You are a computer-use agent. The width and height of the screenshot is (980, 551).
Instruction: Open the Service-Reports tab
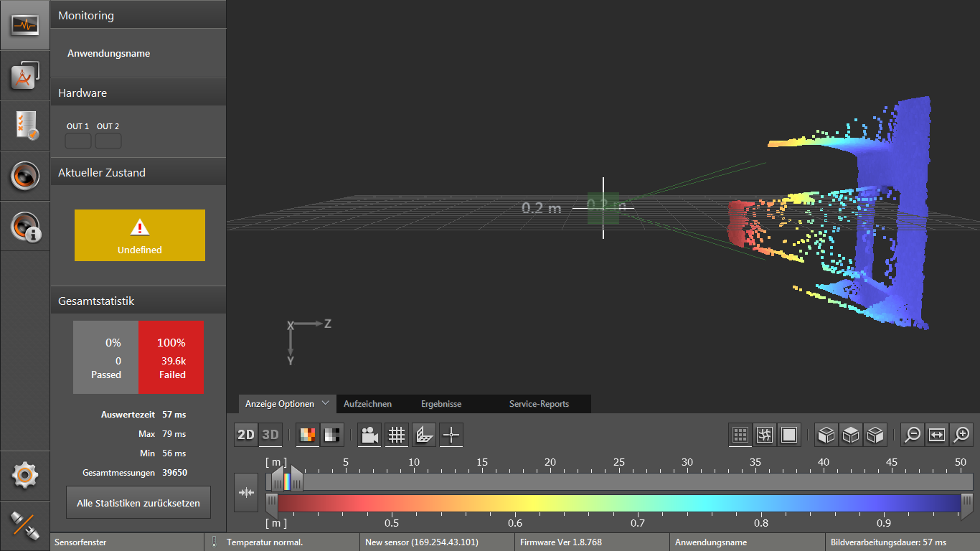click(x=539, y=404)
